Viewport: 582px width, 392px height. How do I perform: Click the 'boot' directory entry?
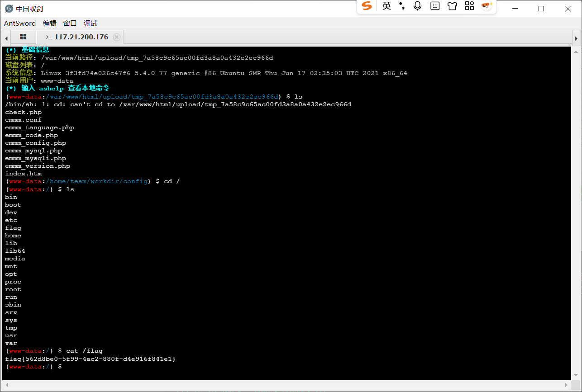13,205
